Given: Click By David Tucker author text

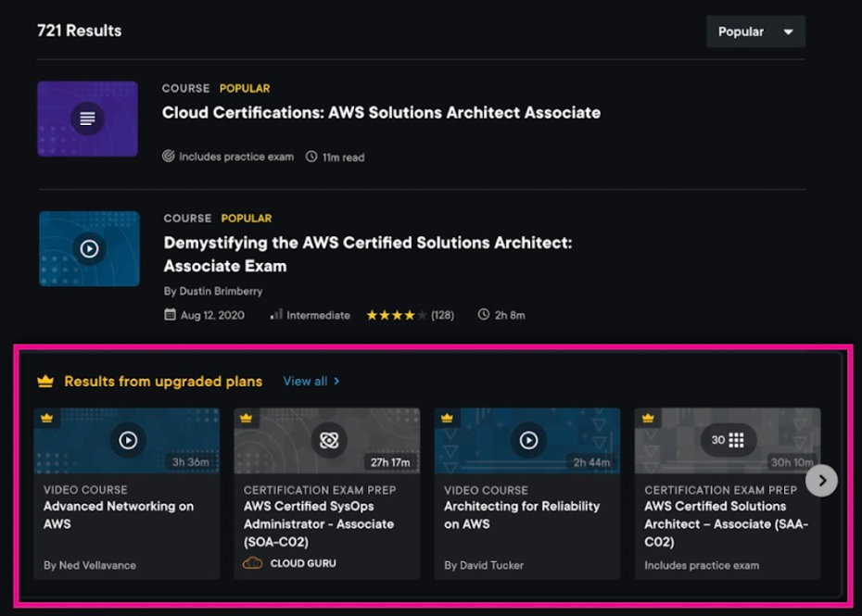Looking at the screenshot, I should click(484, 565).
